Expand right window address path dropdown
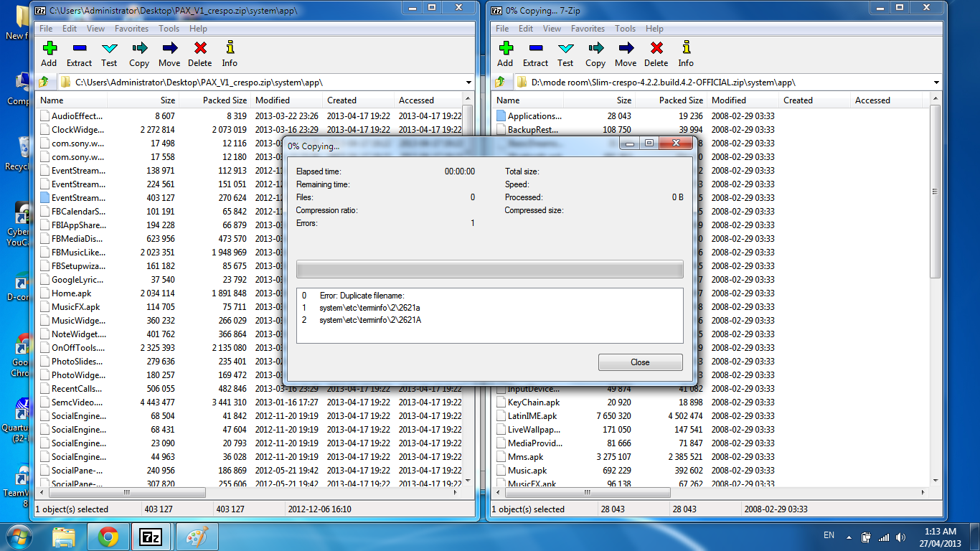980x551 pixels. [x=936, y=83]
